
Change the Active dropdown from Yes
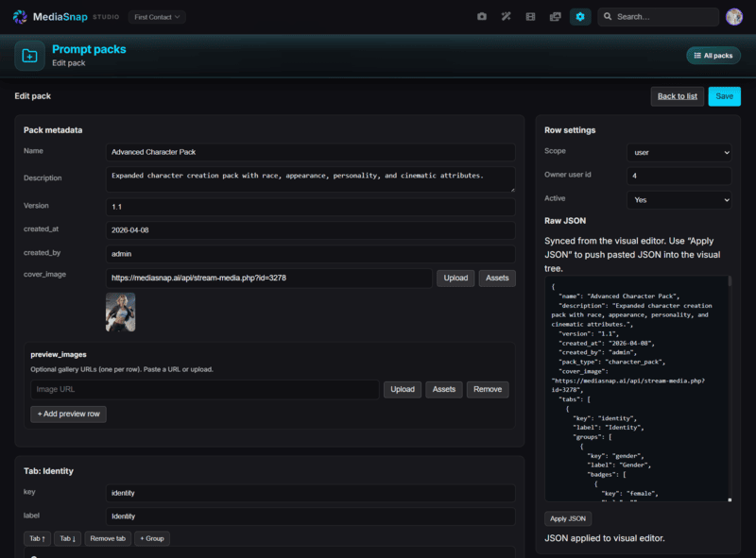(x=680, y=200)
